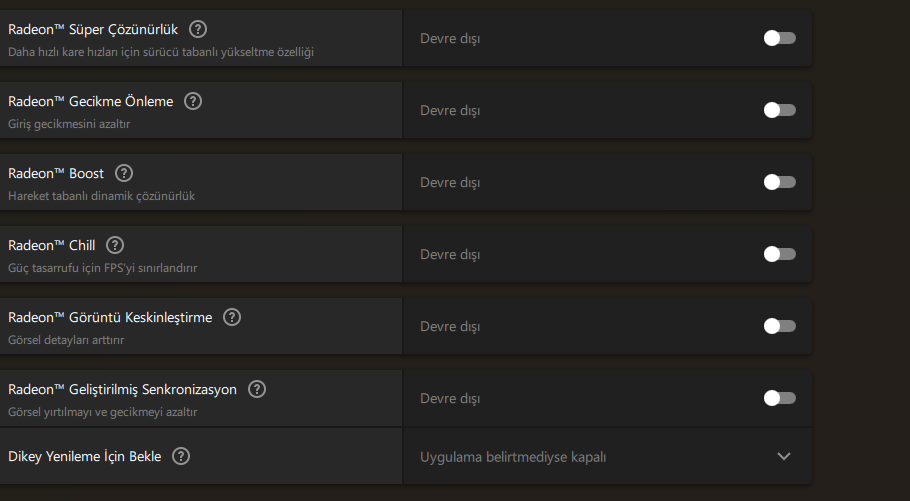Turn on Radeon Görüntü Keskinleştirme
This screenshot has width=910, height=501.
click(x=779, y=326)
